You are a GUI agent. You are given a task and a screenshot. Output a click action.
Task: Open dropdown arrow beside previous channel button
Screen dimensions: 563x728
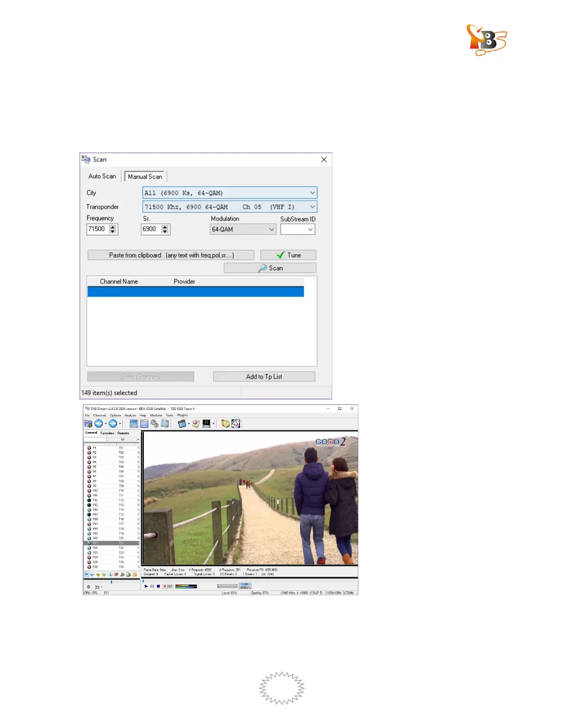(x=105, y=424)
